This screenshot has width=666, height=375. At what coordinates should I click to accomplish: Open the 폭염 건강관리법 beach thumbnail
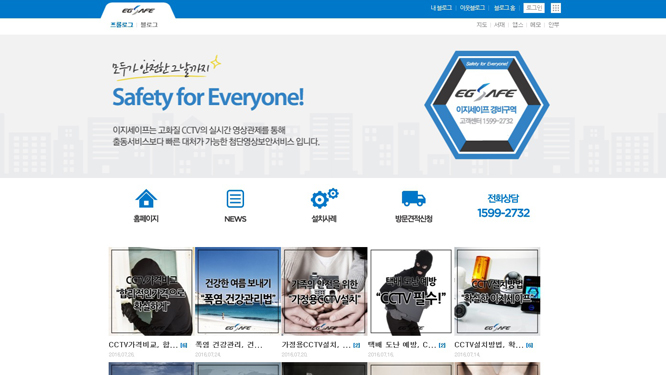coord(238,291)
